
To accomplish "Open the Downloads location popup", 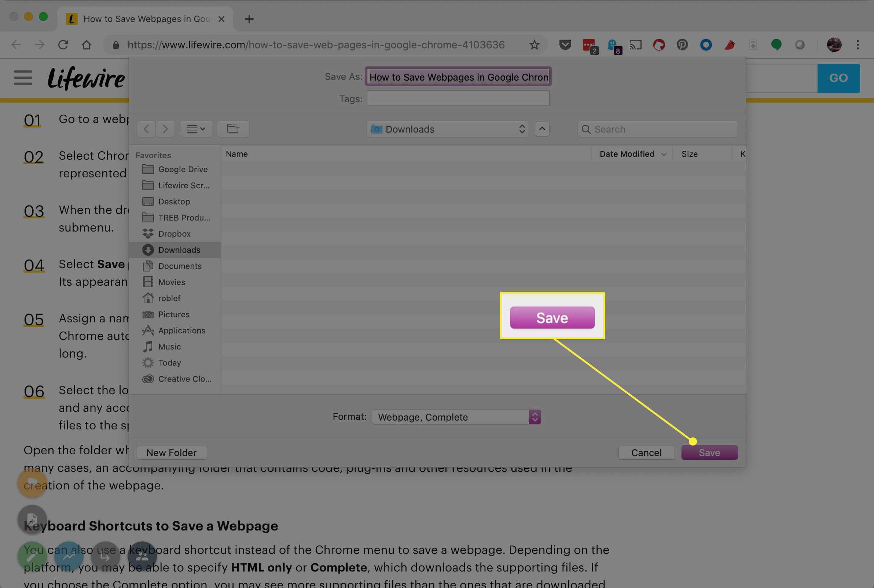I will coord(447,129).
